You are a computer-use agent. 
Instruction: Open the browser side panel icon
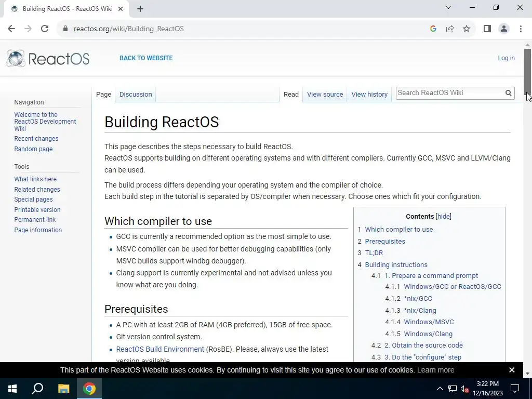pos(487,29)
